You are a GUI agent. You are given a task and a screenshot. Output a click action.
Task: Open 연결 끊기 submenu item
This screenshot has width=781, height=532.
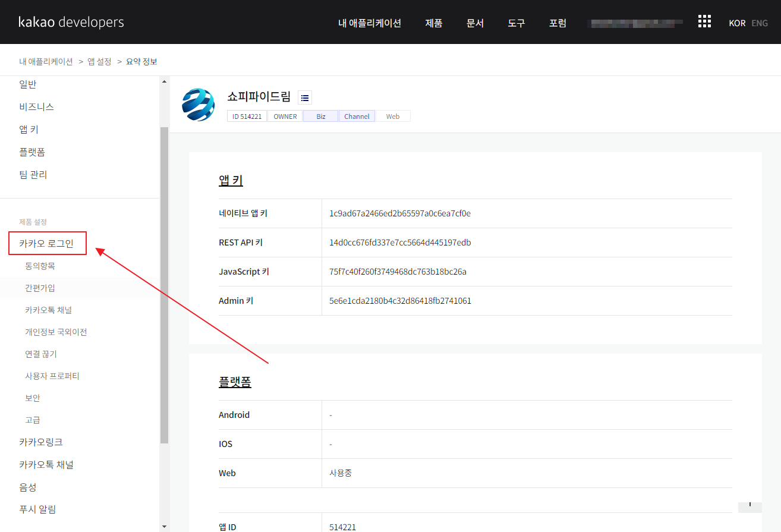tap(41, 354)
